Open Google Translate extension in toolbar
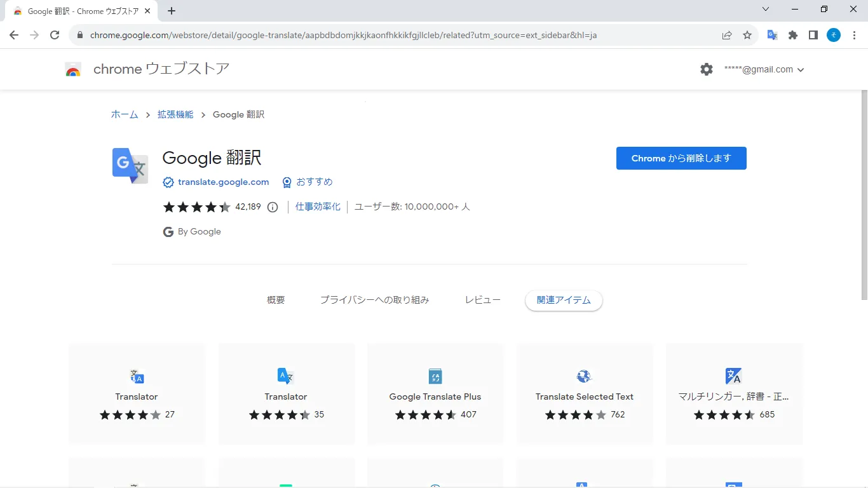The image size is (868, 488). (773, 35)
